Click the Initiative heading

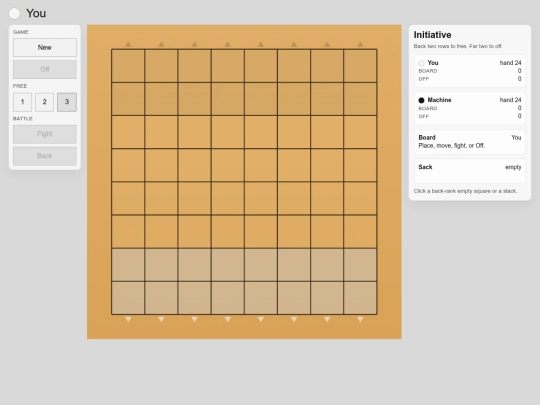433,35
